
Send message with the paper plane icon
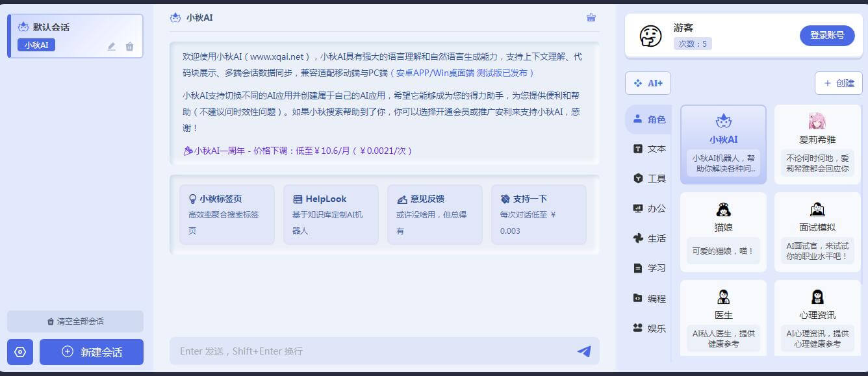coord(584,351)
